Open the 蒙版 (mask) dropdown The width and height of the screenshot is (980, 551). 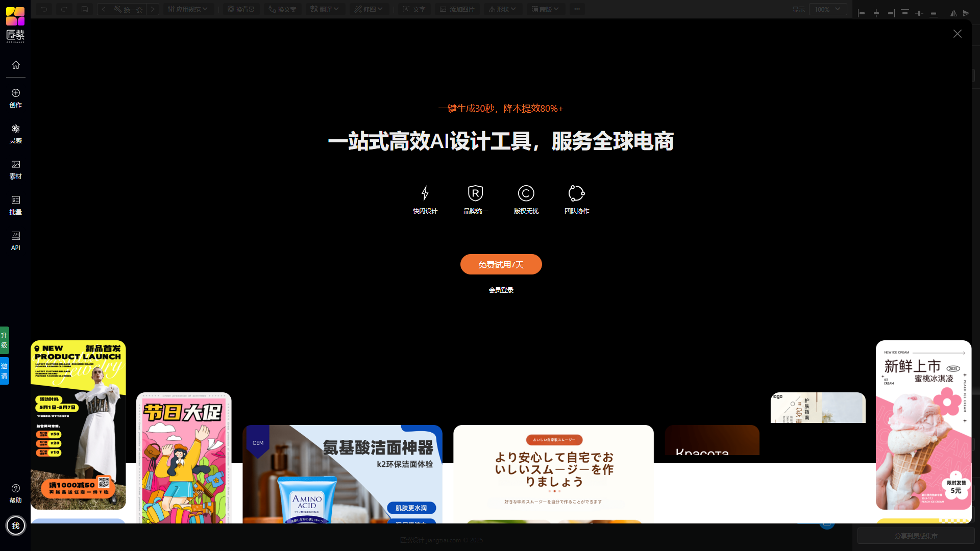tap(545, 9)
